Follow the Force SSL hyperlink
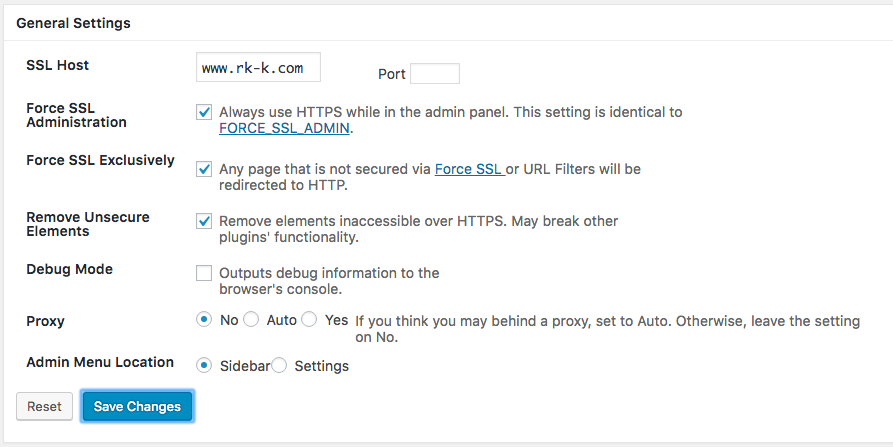893x447 pixels. tap(470, 169)
